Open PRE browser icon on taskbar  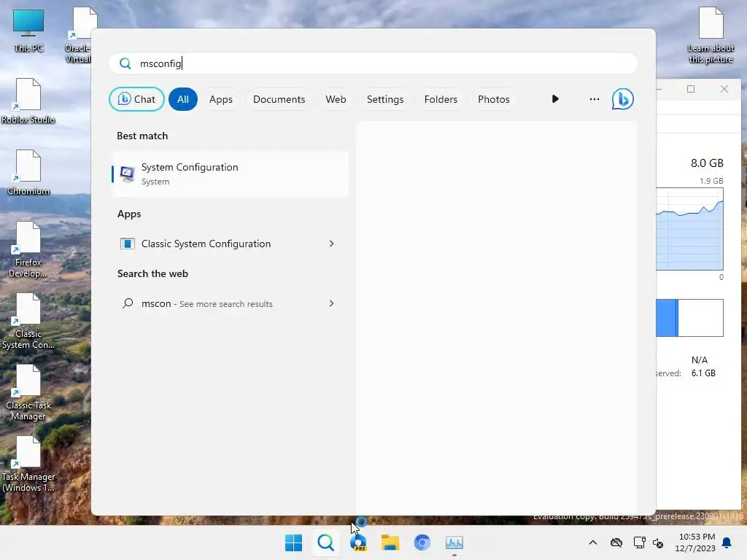(x=358, y=542)
